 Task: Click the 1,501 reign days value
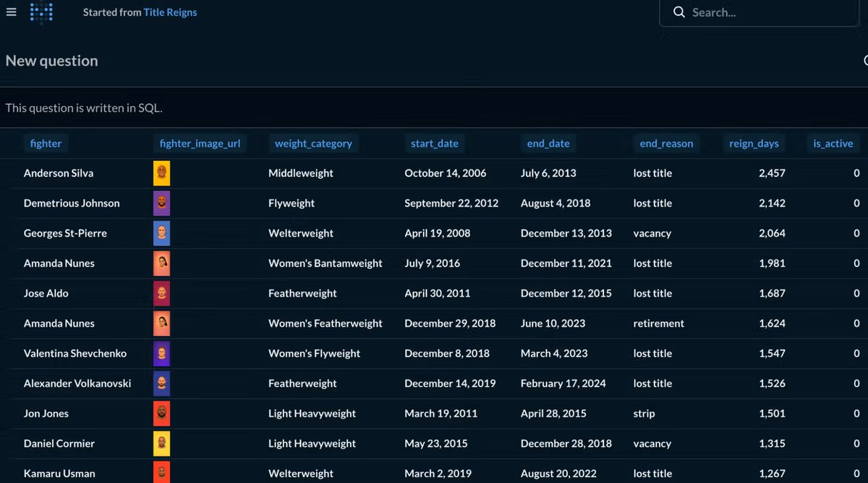point(772,414)
